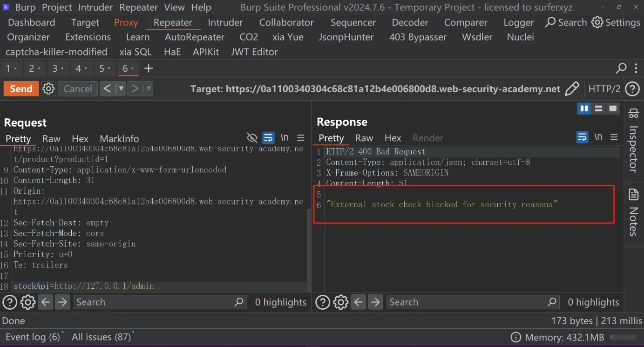Focus the Response search field
This screenshot has height=347, width=644.
tap(473, 302)
